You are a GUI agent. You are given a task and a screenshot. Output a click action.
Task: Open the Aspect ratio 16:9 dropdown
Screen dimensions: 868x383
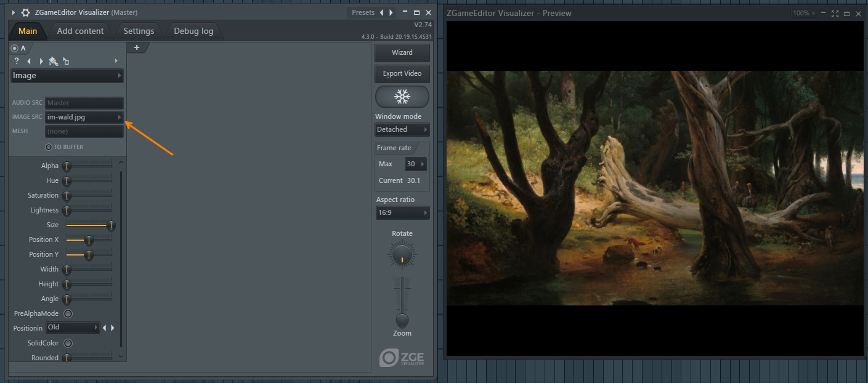[x=402, y=212]
